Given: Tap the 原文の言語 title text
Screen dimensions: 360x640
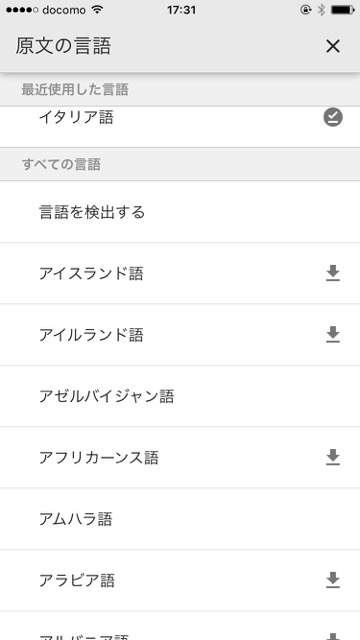Looking at the screenshot, I should coord(63,46).
